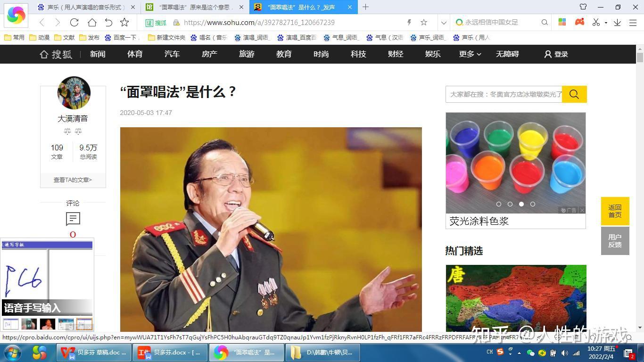
Task: Open the screenshot tool's dropdown arrow
Action: pos(606,23)
